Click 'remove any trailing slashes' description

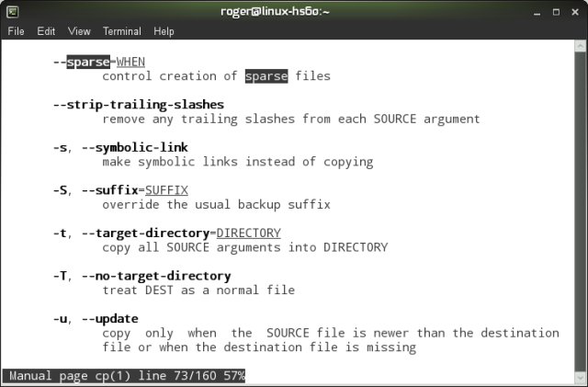(x=291, y=119)
